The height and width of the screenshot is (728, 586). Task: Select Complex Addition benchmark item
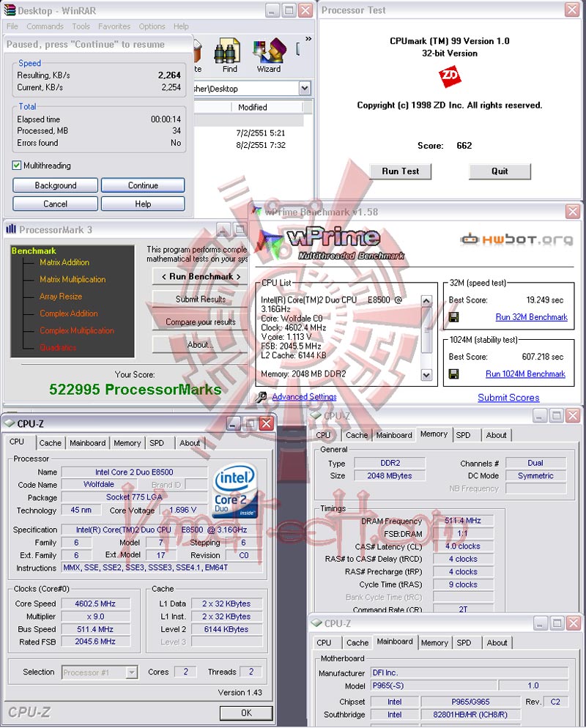click(x=69, y=314)
